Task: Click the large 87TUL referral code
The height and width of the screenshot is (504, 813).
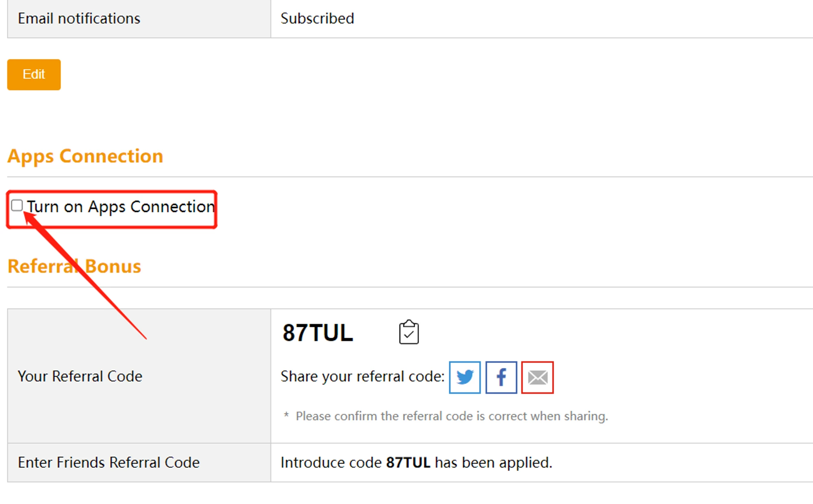Action: tap(317, 333)
